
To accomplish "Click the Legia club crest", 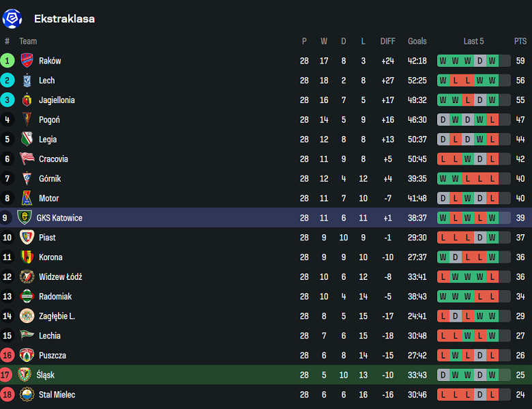I will coord(27,139).
